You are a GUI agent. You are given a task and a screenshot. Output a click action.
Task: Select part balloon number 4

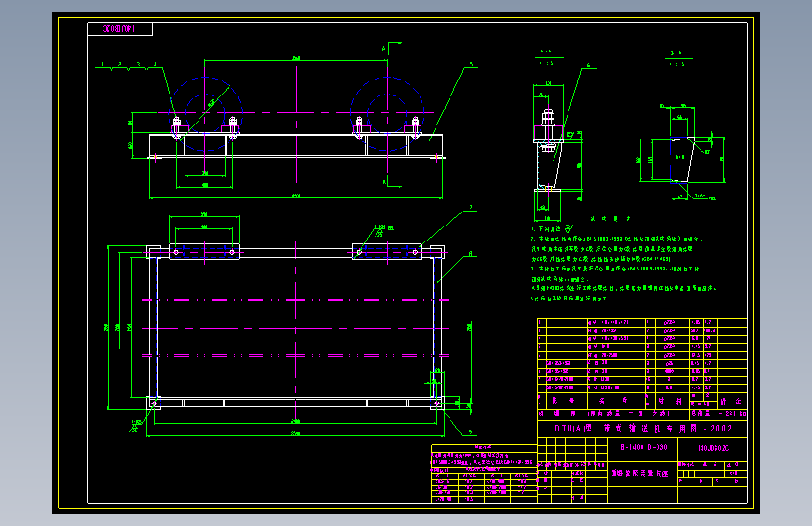tap(155, 65)
